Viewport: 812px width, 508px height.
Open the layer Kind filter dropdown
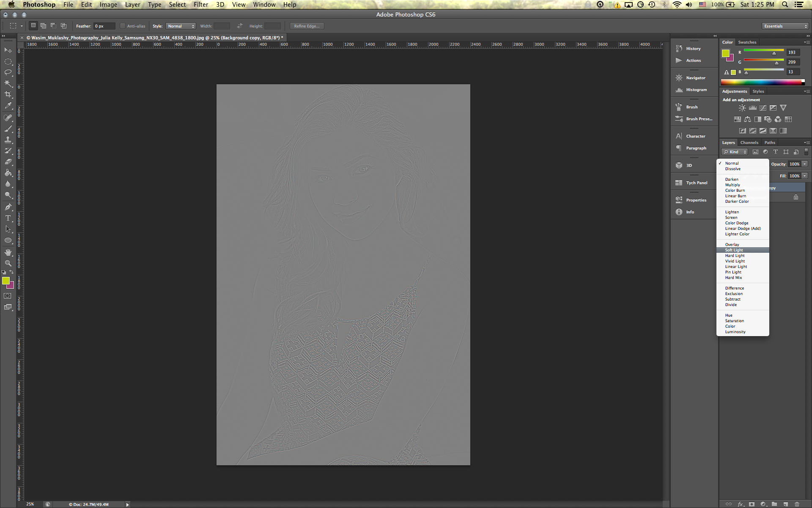pyautogui.click(x=735, y=152)
